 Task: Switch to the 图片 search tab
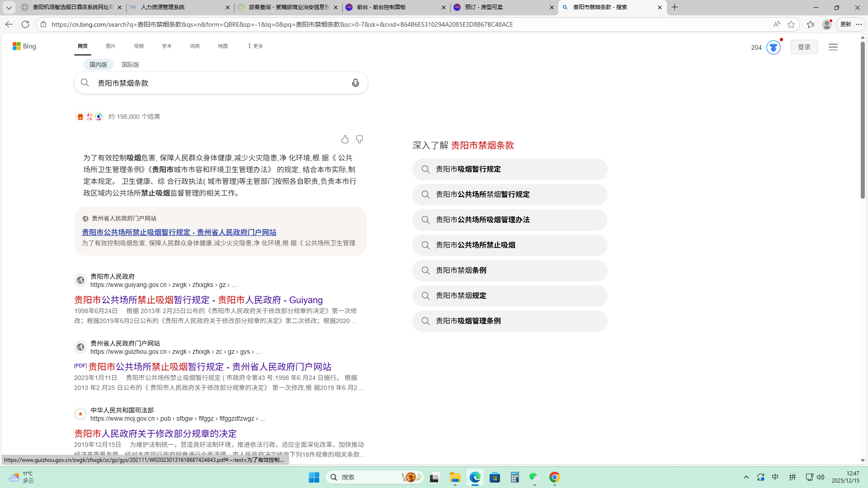111,46
